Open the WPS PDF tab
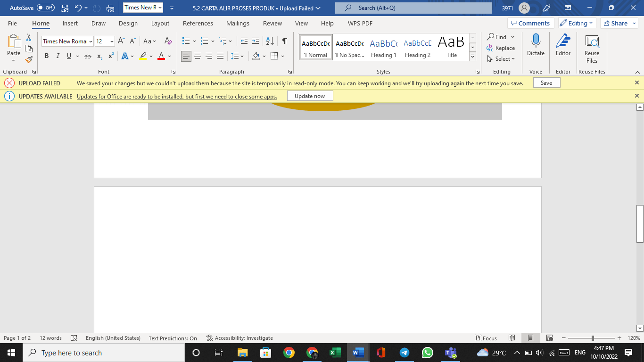Viewport: 644px width, 362px height. (x=360, y=23)
